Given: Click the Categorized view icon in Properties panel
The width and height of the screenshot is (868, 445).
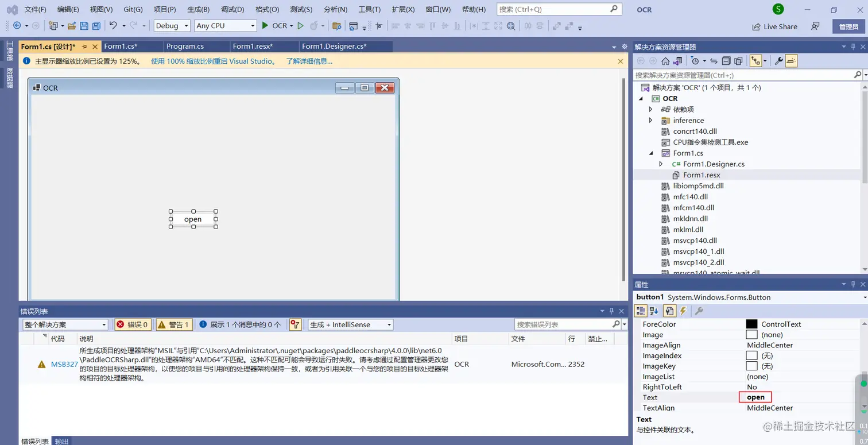Looking at the screenshot, I should click(x=641, y=311).
